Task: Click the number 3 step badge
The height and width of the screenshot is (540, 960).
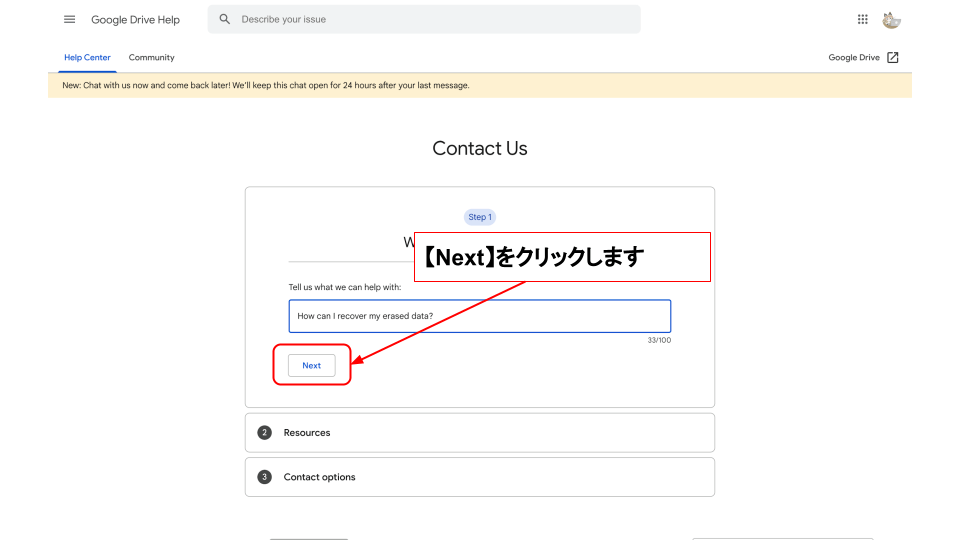Action: point(264,477)
